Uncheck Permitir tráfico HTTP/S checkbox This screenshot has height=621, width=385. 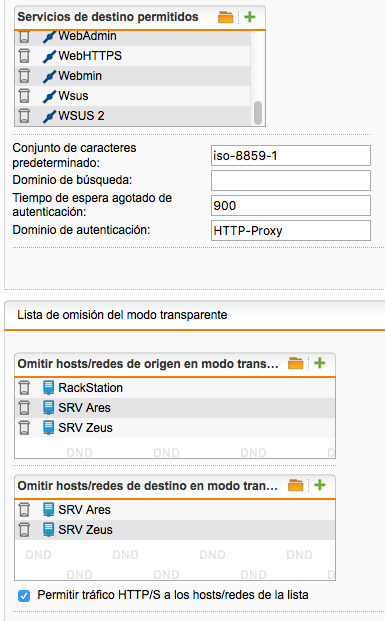pos(24,596)
